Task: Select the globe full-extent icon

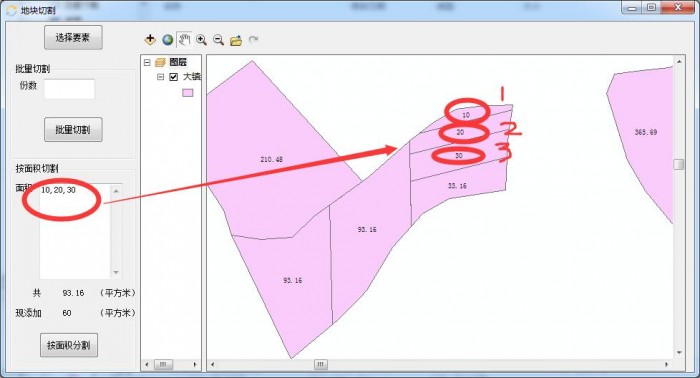Action: click(x=167, y=40)
